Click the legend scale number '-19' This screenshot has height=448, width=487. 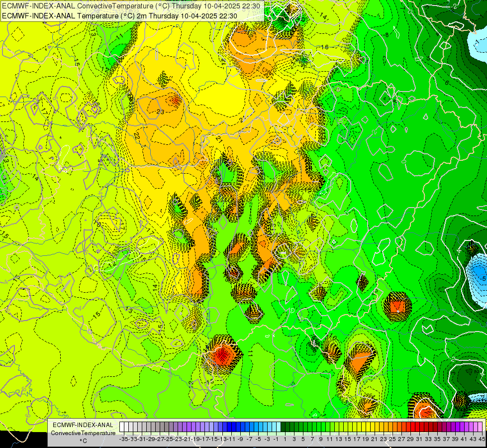pos(195,439)
